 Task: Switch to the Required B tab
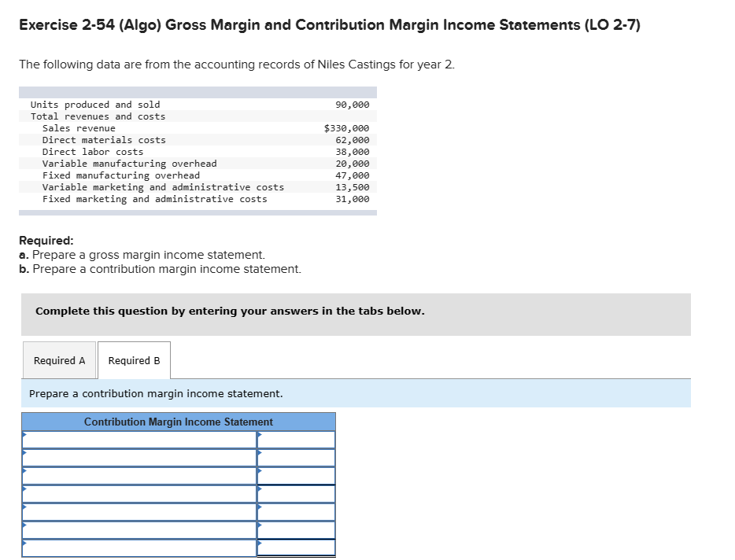click(134, 360)
